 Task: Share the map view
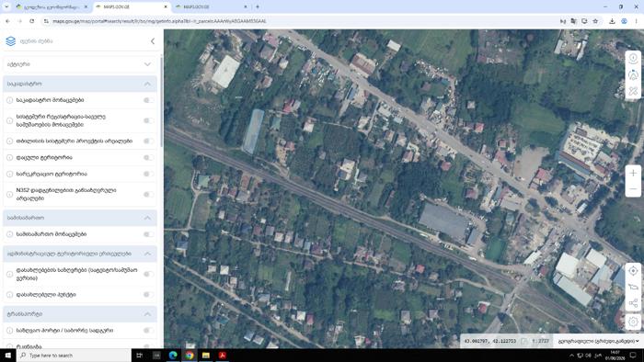tap(633, 303)
